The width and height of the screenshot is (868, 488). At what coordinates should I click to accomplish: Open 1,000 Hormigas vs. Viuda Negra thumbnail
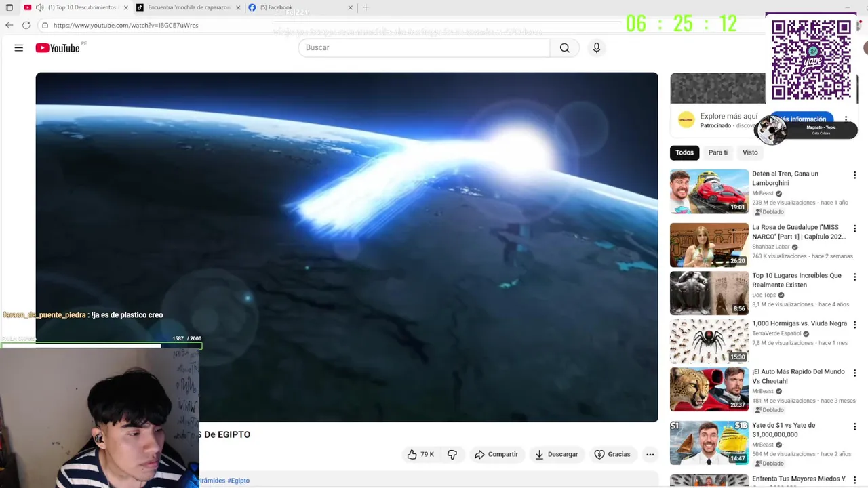click(709, 341)
